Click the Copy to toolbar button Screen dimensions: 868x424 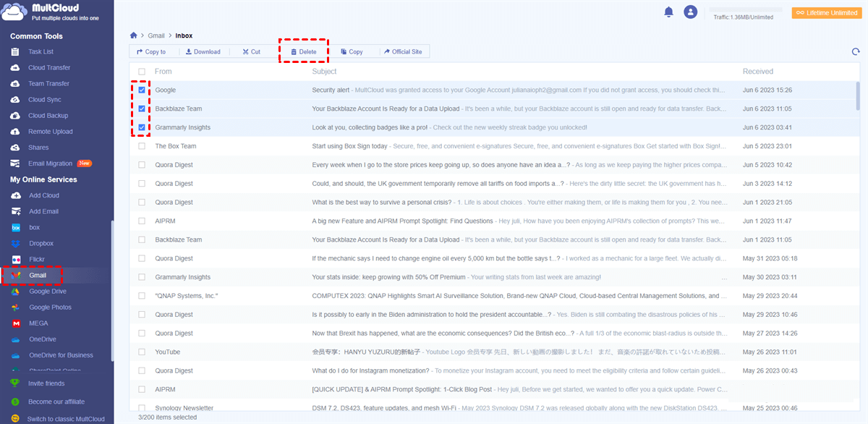151,51
